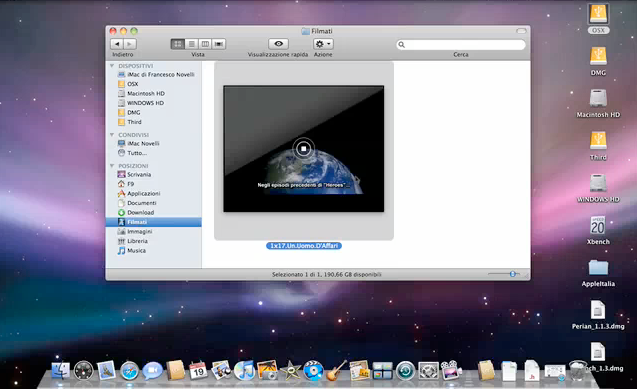Open Xbench icon on desktop

coord(598,230)
